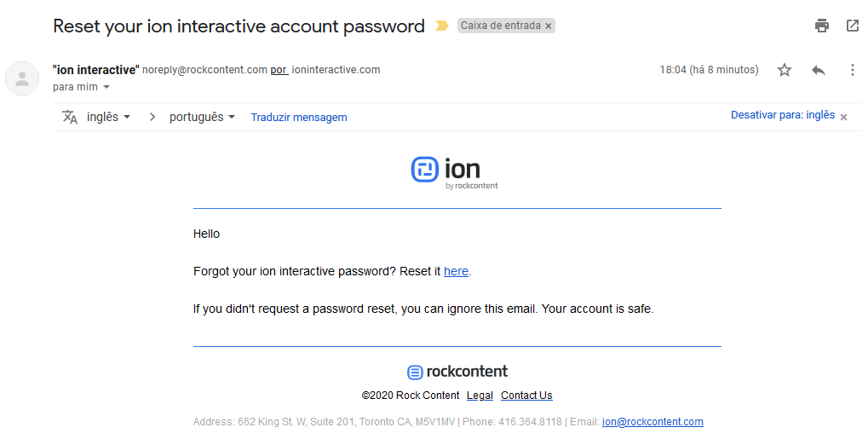Viewport: 868px width, 439px height.
Task: Expand the 'para mim' recipient details
Action: 106,87
